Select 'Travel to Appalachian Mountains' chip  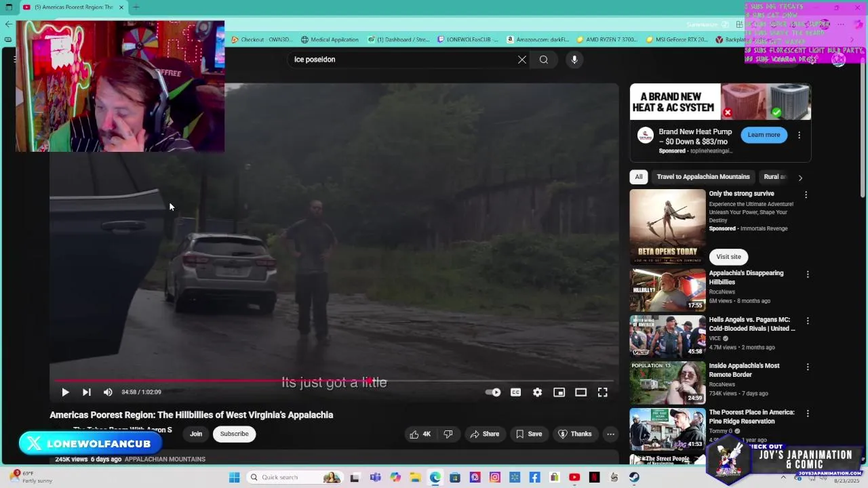point(703,177)
